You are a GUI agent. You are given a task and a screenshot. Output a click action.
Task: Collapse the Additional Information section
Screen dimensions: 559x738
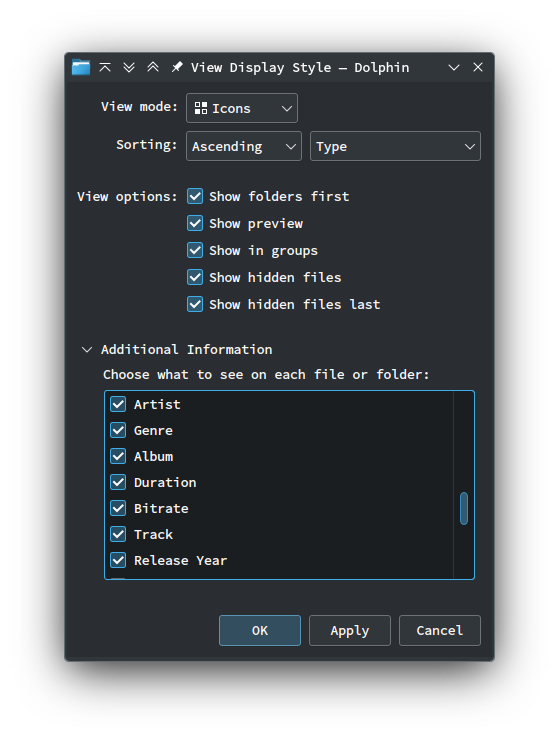click(x=87, y=350)
